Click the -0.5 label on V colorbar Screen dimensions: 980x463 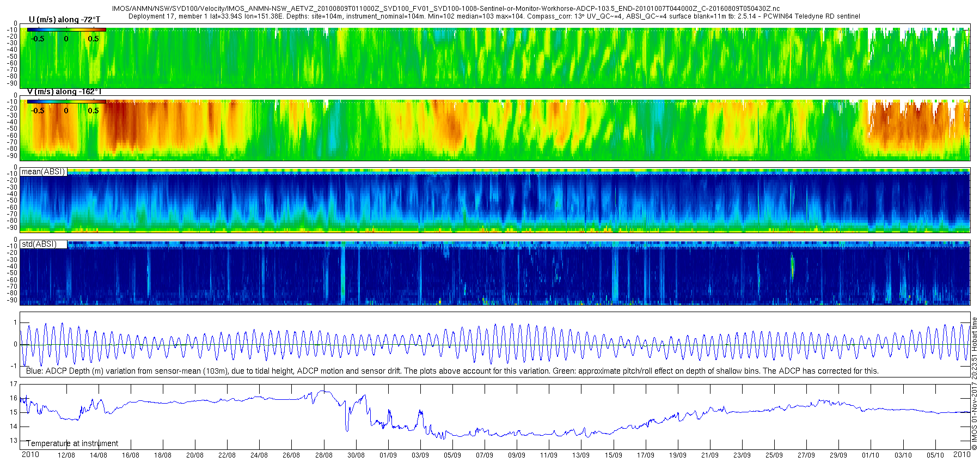[x=38, y=111]
